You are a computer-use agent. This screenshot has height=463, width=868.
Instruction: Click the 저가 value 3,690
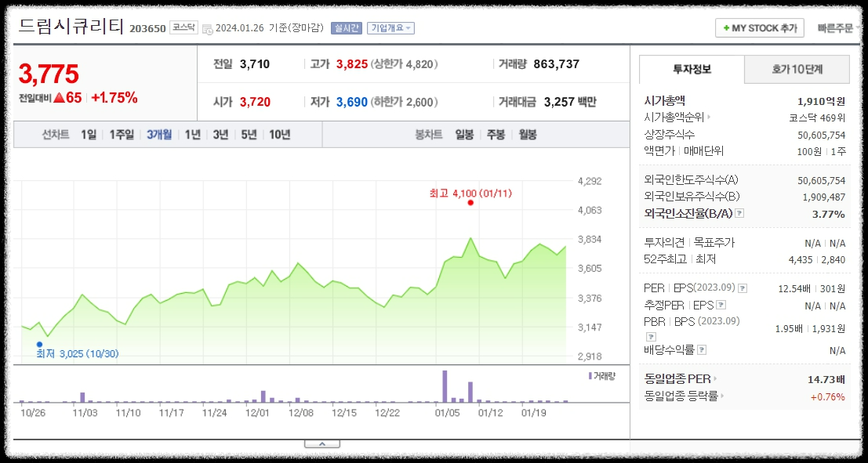[x=352, y=102]
